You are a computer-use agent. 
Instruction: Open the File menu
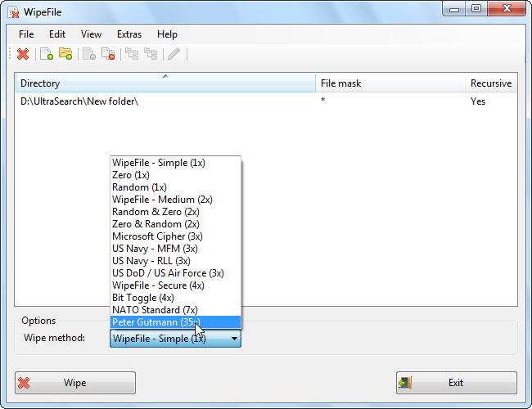(x=26, y=34)
